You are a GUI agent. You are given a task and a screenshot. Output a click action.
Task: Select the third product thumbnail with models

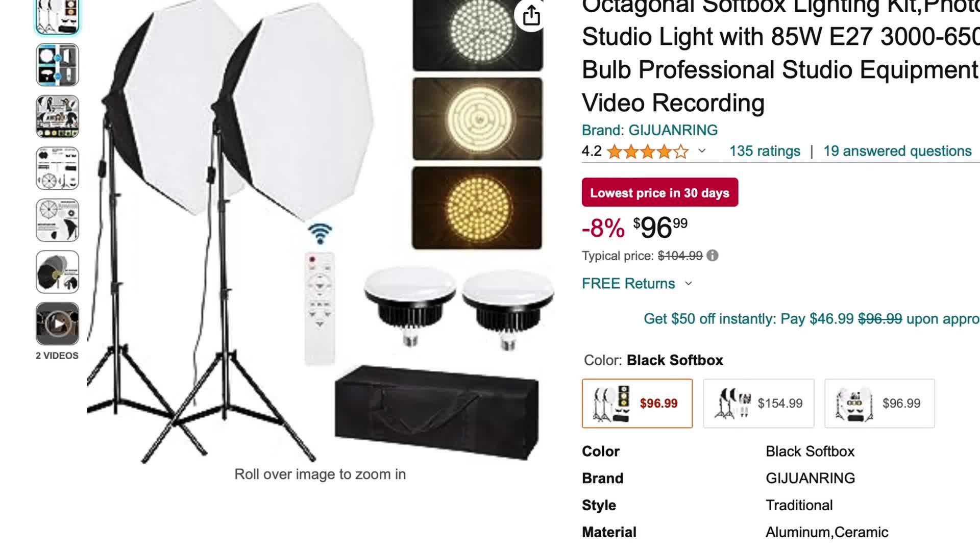(x=57, y=116)
